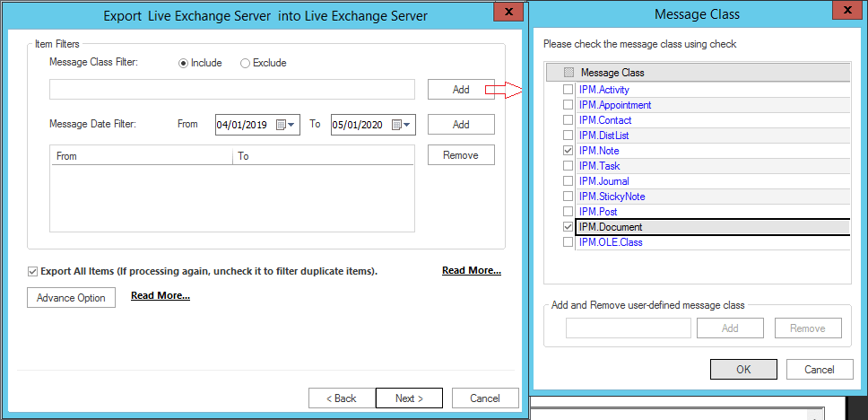
Task: Click the To date value 05/01/2020
Action: 358,126
